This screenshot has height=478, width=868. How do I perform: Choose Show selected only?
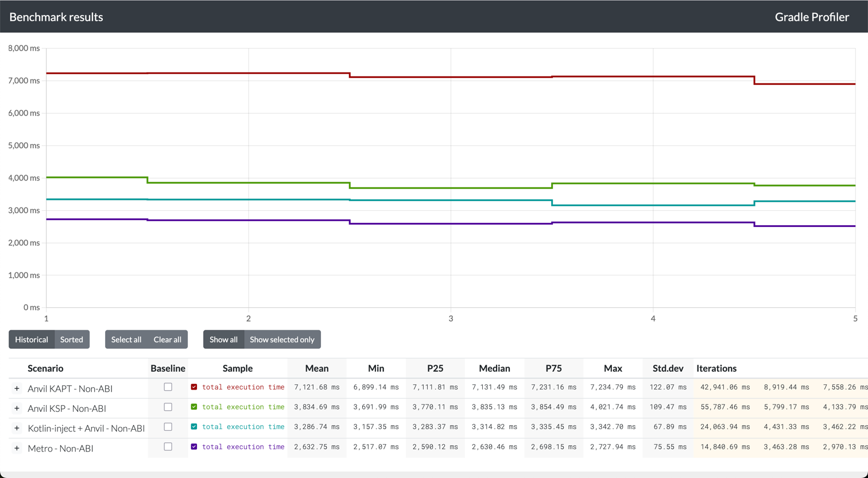(x=282, y=340)
